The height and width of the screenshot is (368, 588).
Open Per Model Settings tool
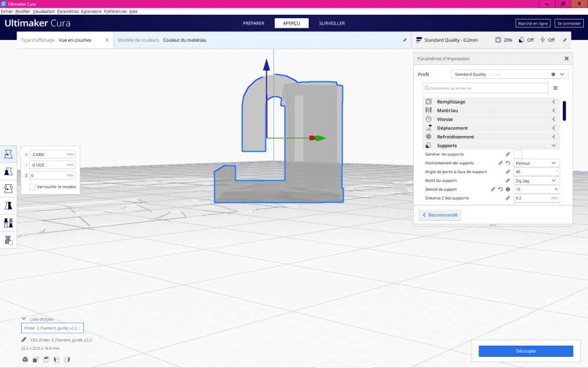pyautogui.click(x=8, y=223)
